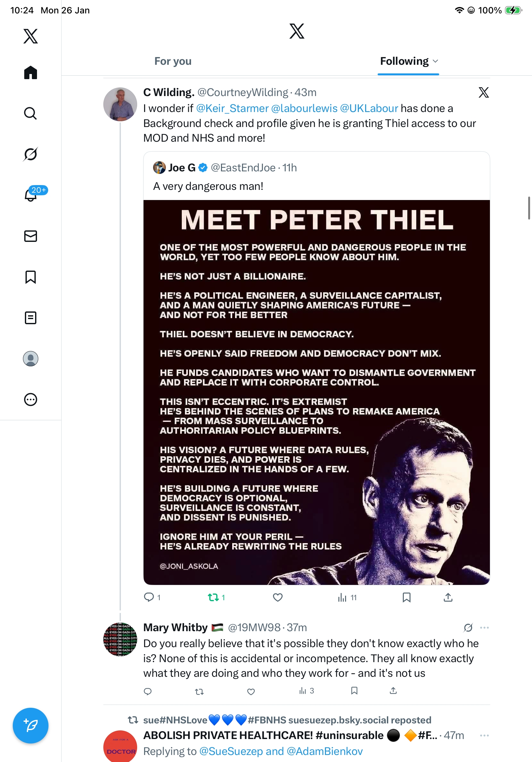Go to Home in the sidebar
Viewport: 532px width, 762px height.
(31, 72)
